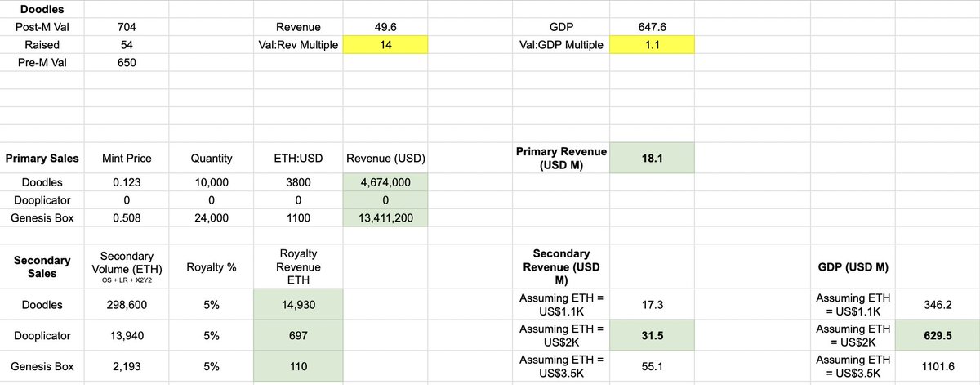
Task: Click the Primary Sales header cell
Action: [42, 159]
